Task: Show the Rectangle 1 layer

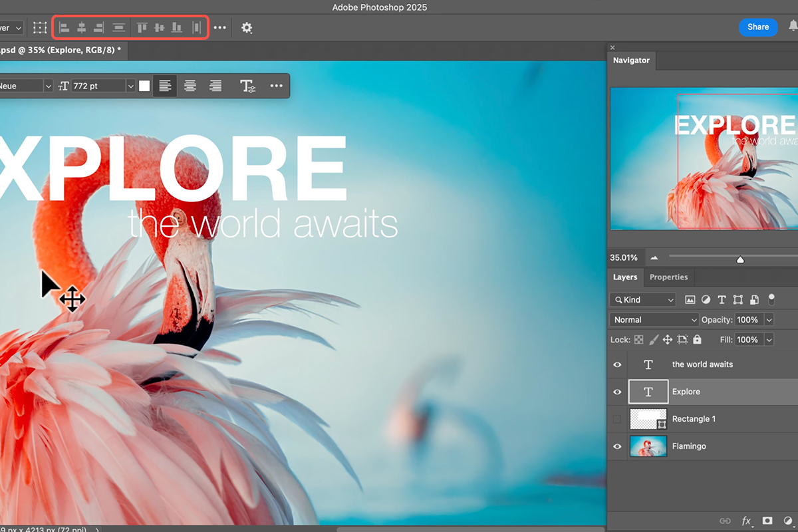Action: pos(618,419)
